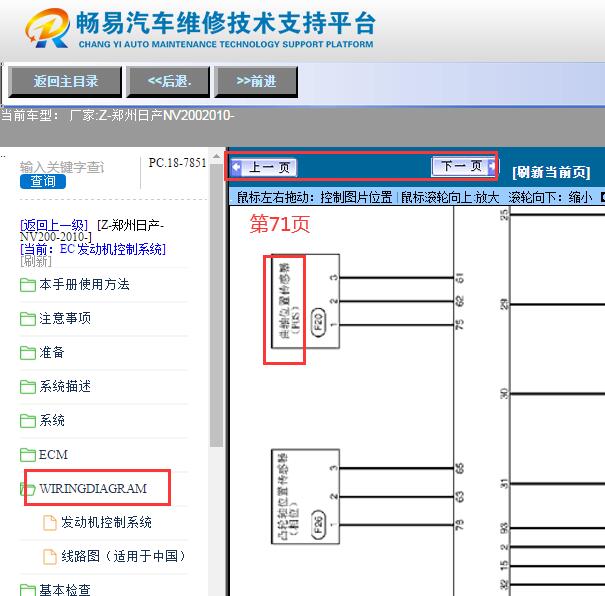Click the PC.18-7851 text

(177, 163)
